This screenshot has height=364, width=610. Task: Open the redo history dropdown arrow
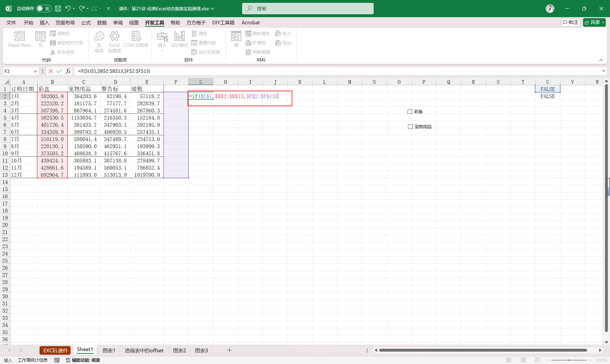88,9
